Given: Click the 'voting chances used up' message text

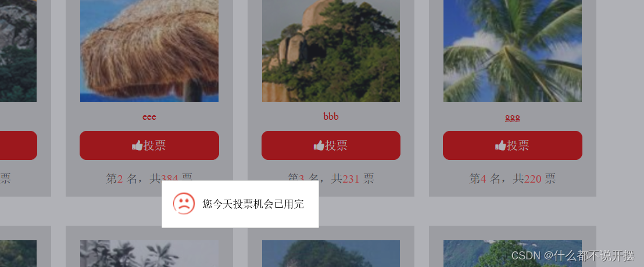Looking at the screenshot, I should (253, 204).
